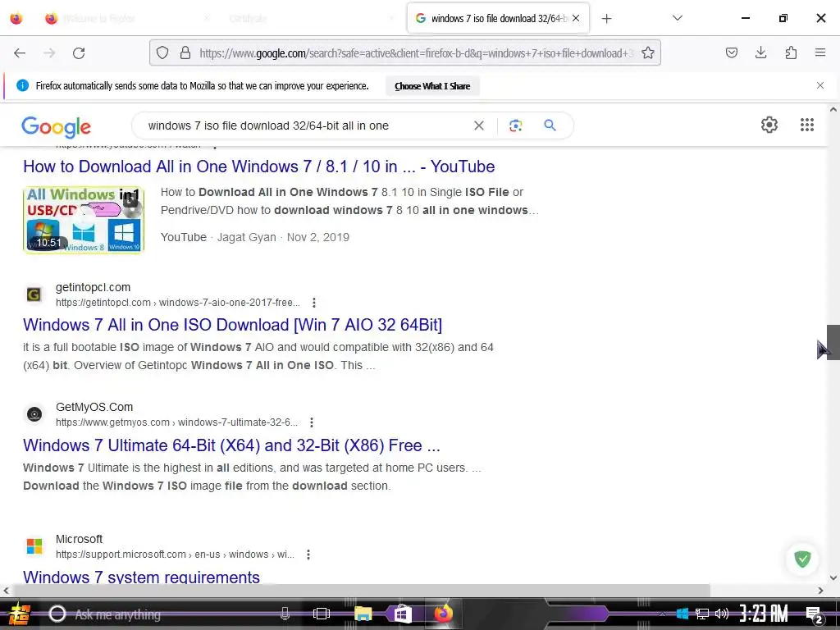Click the Microsoft site name

[x=79, y=540]
